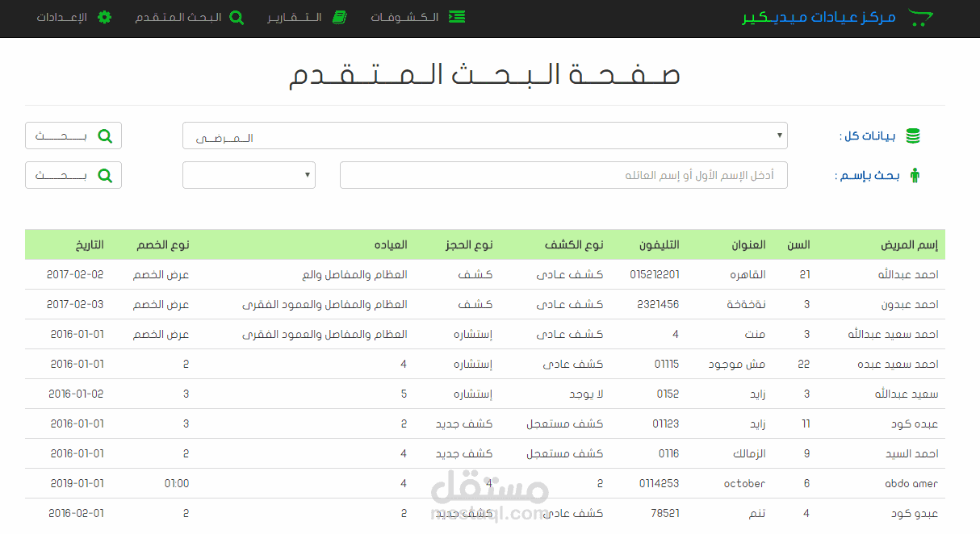Select patient name عبدو كود
Viewport: 980px width, 534px height.
coord(916,513)
